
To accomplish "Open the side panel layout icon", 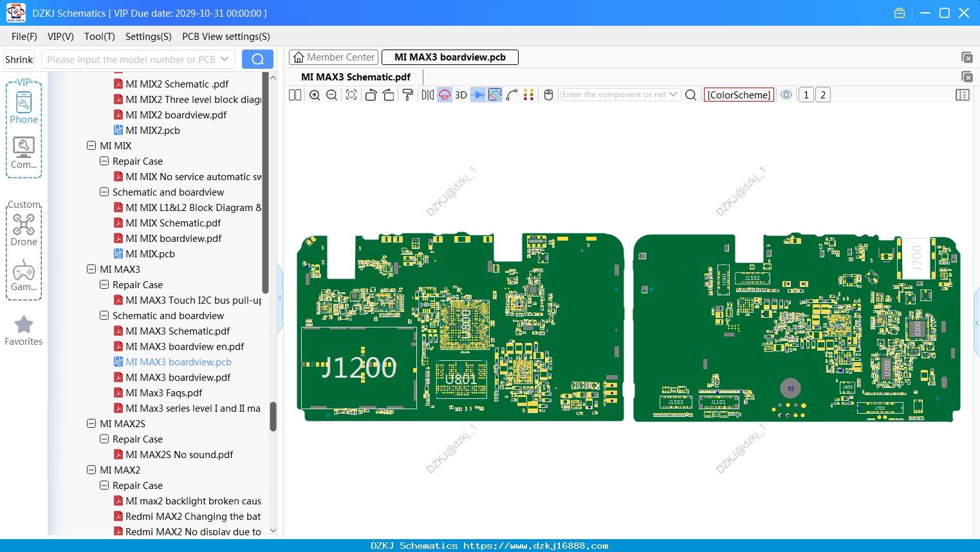I will (x=963, y=95).
